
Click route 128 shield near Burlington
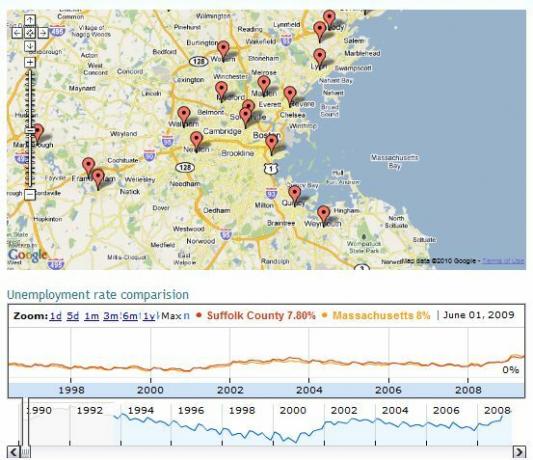point(199,61)
